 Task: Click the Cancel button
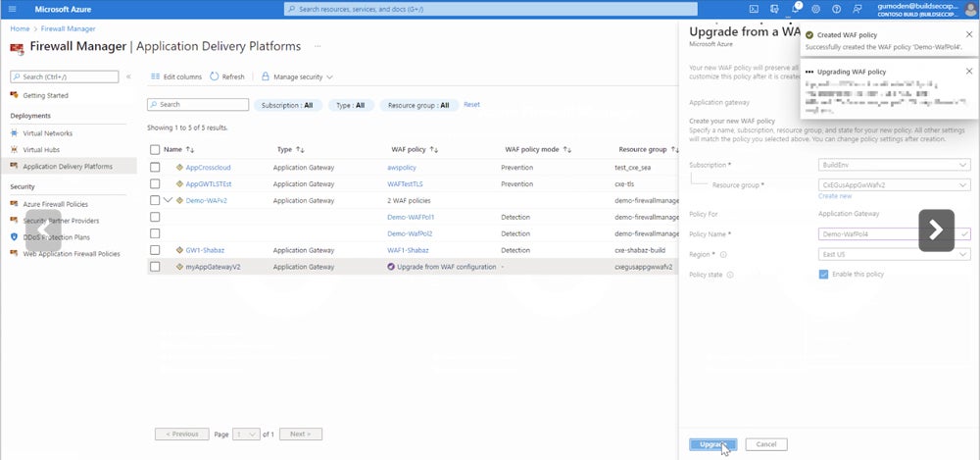(765, 444)
